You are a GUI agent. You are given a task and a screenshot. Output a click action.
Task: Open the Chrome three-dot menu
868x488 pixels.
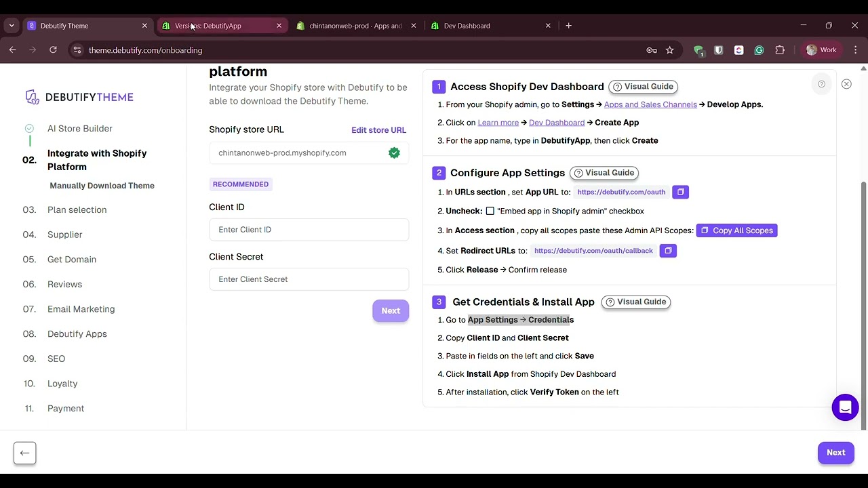(856, 50)
